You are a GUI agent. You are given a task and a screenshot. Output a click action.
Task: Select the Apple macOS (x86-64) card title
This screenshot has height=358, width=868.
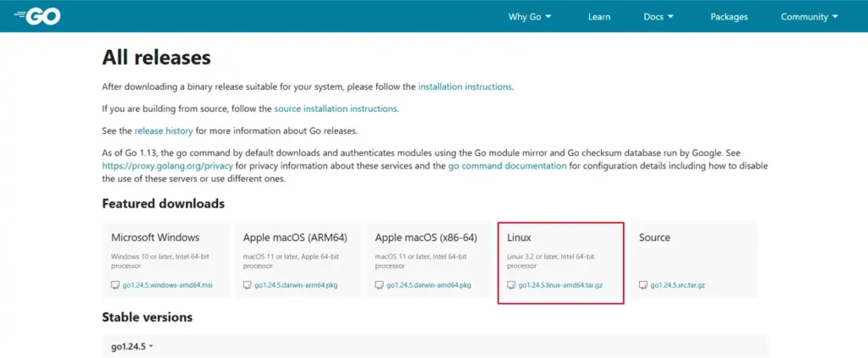[x=426, y=238]
